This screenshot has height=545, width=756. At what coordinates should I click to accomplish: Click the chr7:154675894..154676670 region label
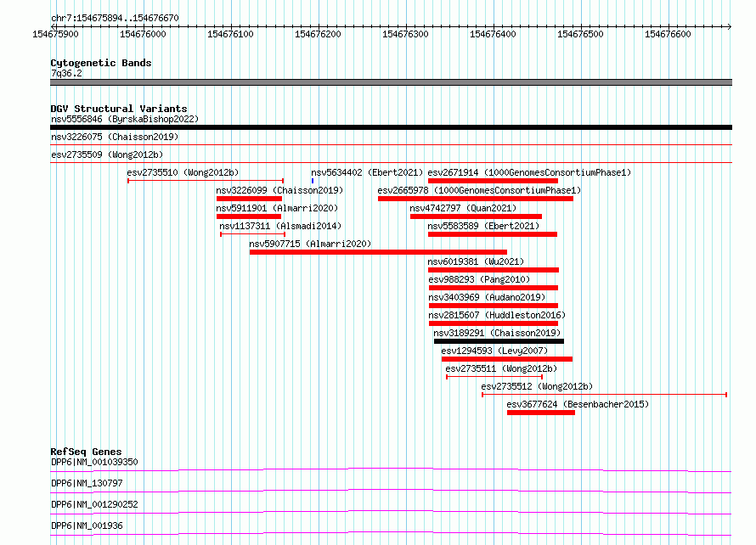tap(115, 19)
